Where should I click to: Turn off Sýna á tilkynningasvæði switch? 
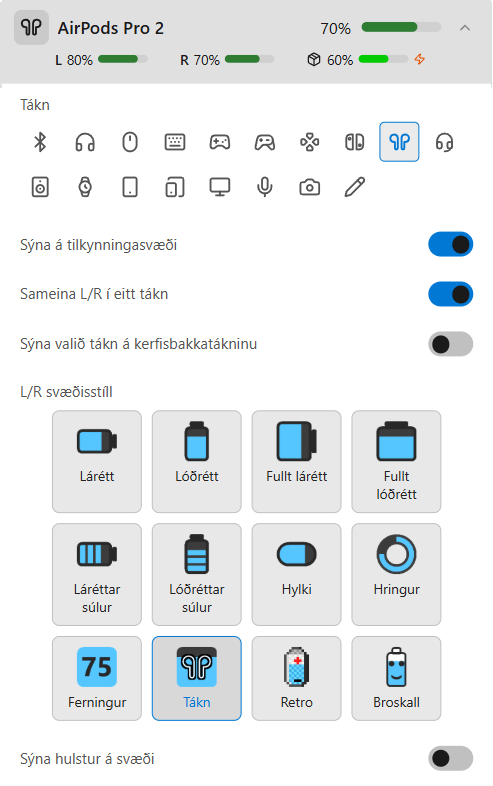pyautogui.click(x=450, y=244)
